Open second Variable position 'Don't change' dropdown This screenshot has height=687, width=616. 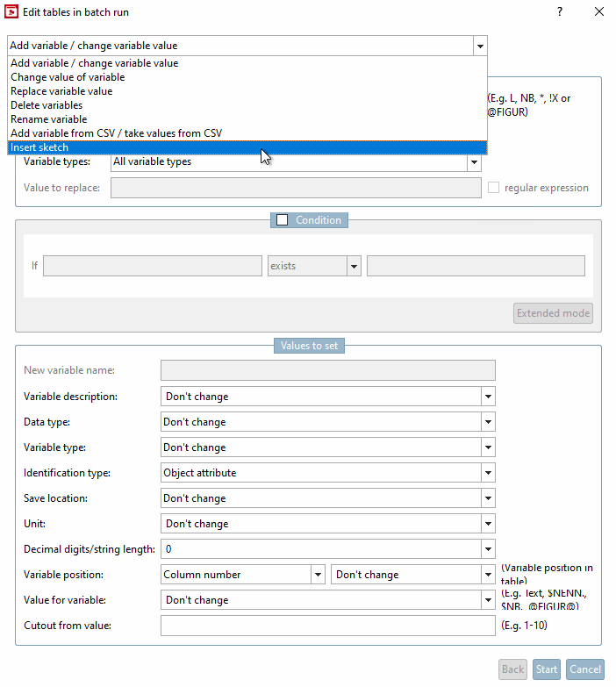(488, 575)
